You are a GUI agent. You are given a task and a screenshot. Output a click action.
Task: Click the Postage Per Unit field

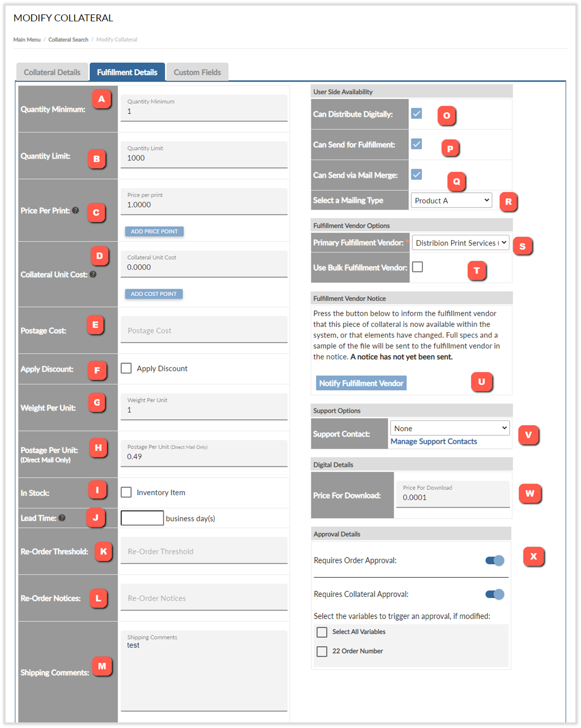click(204, 453)
